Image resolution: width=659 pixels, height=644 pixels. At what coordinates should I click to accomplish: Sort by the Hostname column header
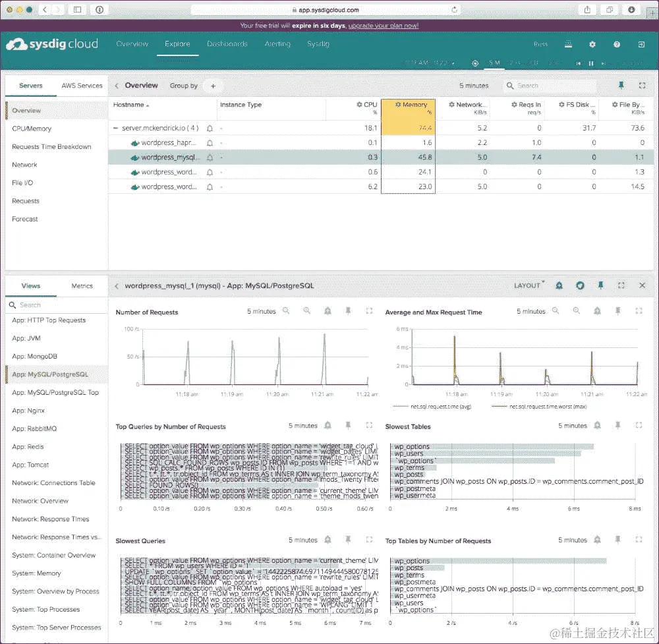(x=130, y=105)
